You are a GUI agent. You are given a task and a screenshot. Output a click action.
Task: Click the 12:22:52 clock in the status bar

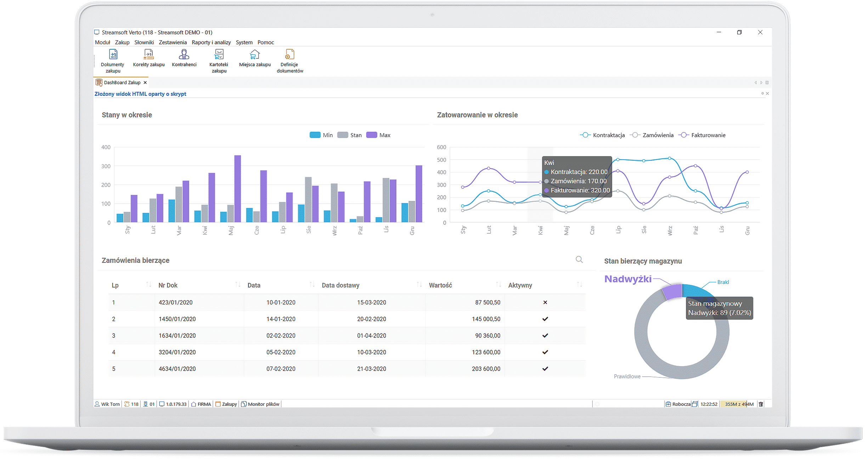click(709, 404)
